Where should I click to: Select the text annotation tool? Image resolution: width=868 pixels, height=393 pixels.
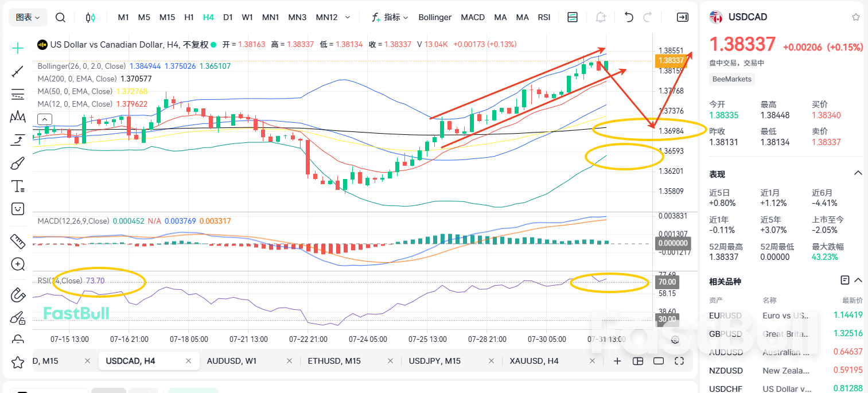17,185
